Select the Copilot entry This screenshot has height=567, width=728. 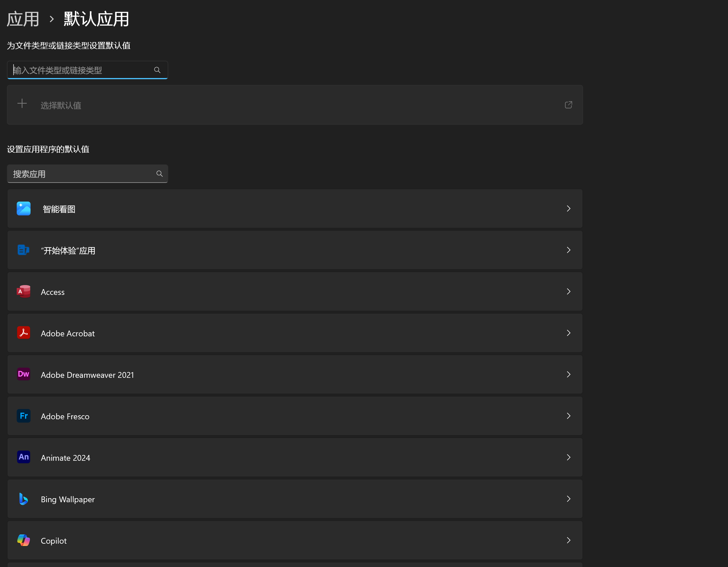pyautogui.click(x=295, y=540)
